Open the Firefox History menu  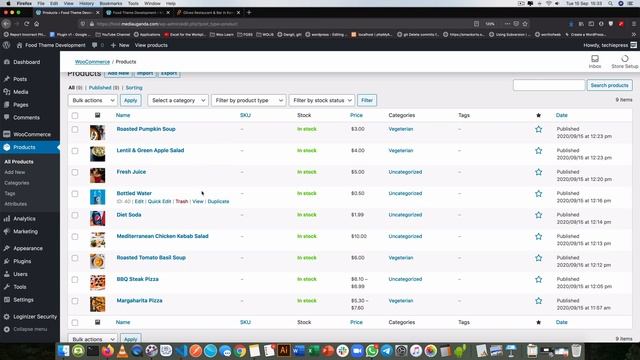tap(86, 3)
